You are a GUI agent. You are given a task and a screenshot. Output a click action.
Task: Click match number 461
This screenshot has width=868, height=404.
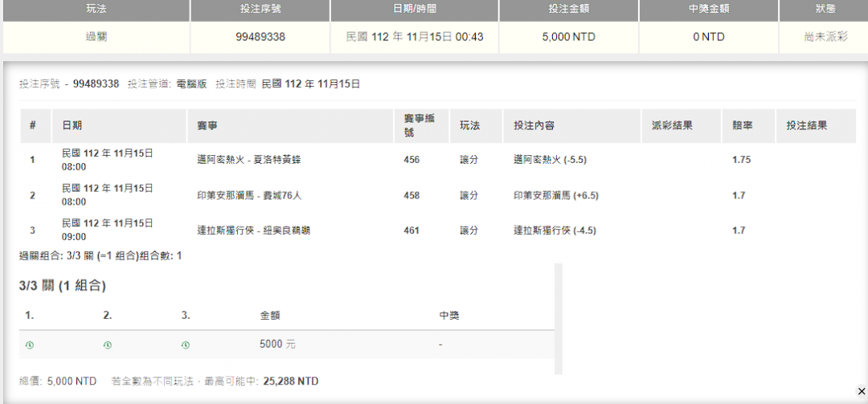411,231
